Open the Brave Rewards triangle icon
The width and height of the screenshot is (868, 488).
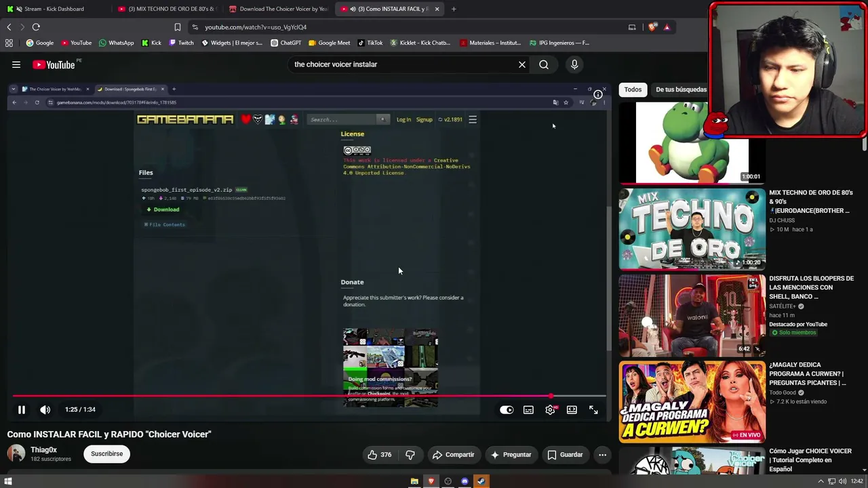[x=667, y=27]
